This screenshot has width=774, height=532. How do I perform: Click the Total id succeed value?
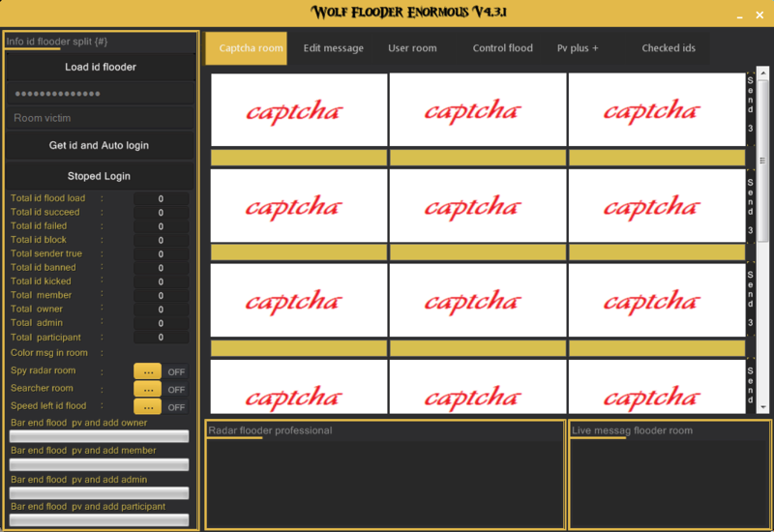(x=161, y=212)
